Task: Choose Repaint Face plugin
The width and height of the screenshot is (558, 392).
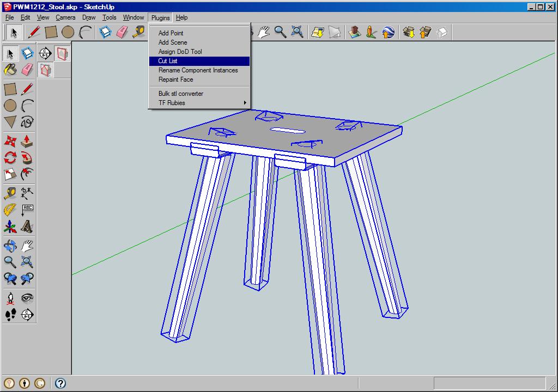Action: pyautogui.click(x=176, y=79)
